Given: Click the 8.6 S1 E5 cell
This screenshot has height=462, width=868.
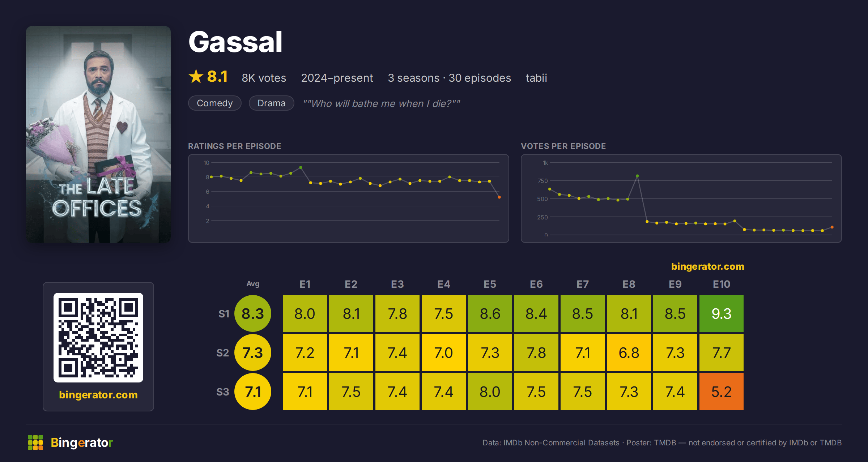Looking at the screenshot, I should coord(490,313).
